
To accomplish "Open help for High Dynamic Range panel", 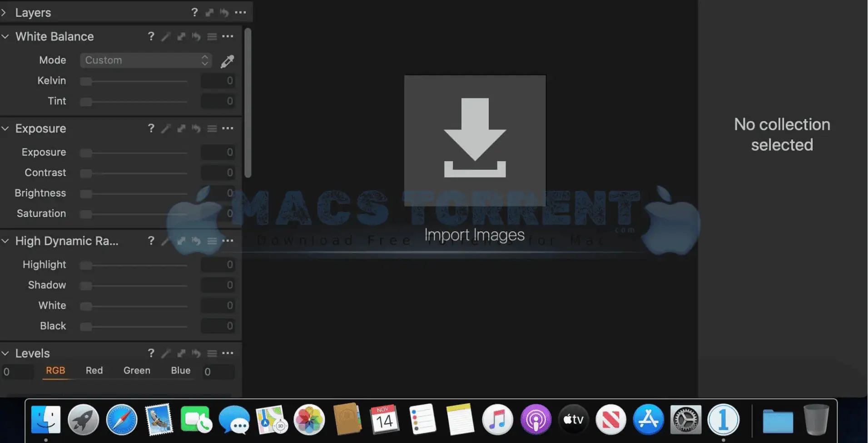I will pos(151,241).
